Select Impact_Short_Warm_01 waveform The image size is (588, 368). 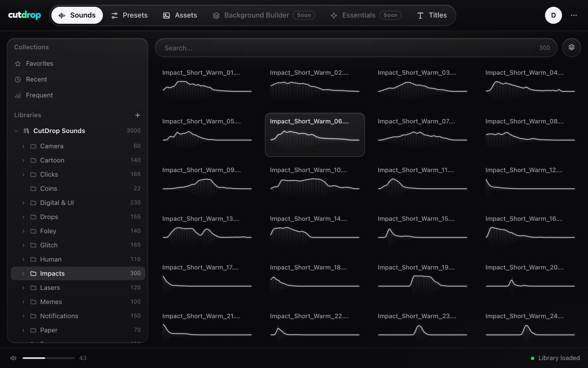click(x=207, y=91)
